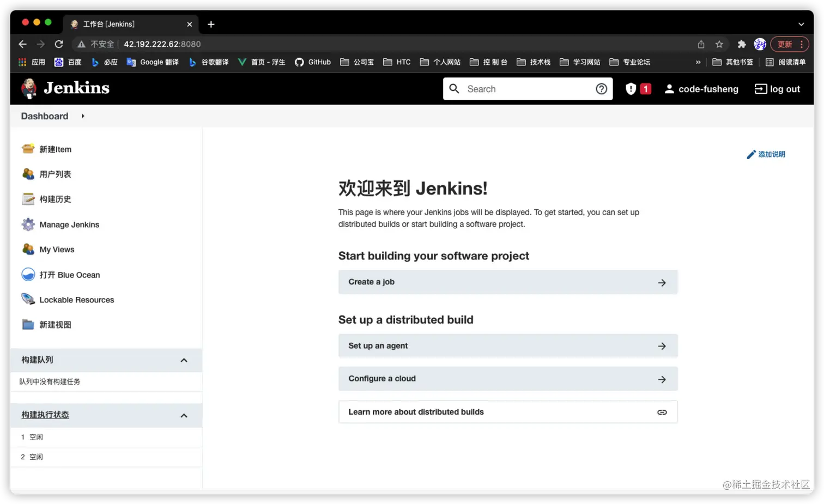
Task: Open the 控制台 bookmark folder
Action: [x=488, y=62]
